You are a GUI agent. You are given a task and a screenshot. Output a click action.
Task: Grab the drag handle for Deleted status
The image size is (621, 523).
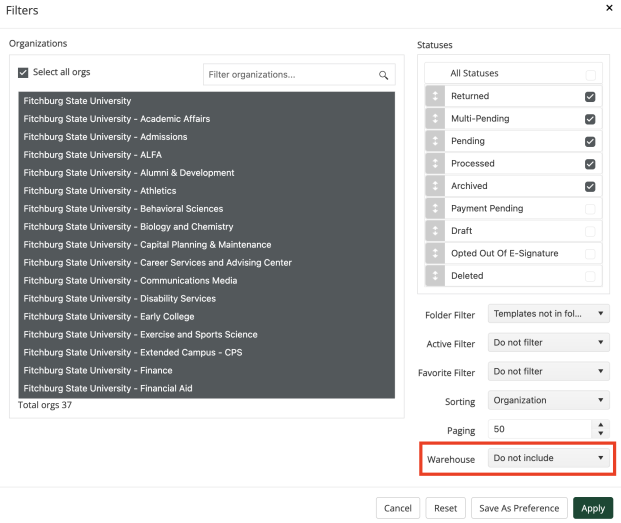pos(435,276)
